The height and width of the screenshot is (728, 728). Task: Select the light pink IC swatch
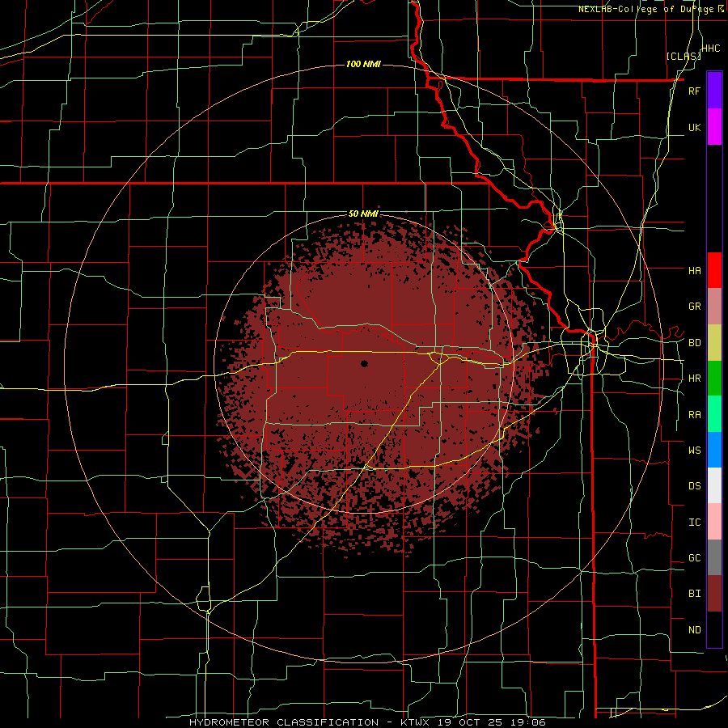(714, 522)
